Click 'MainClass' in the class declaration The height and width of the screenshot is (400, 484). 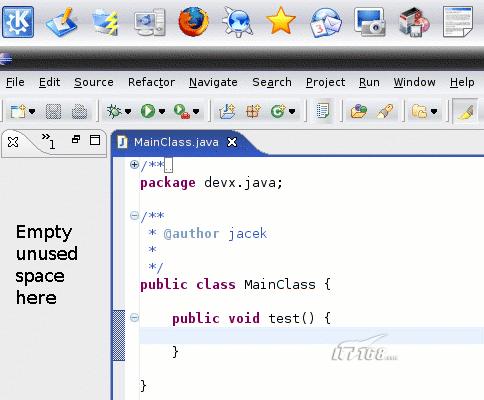coord(280,284)
